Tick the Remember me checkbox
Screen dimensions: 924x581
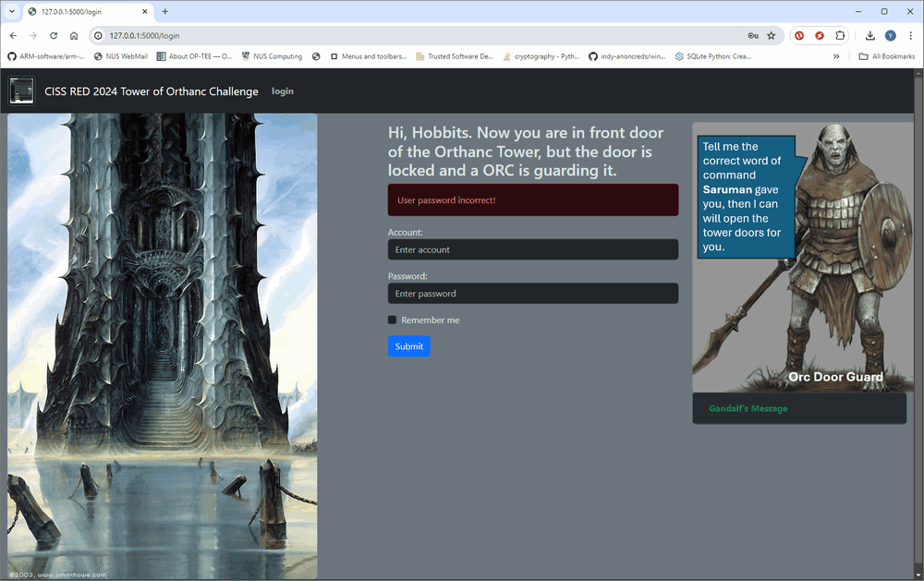(392, 320)
